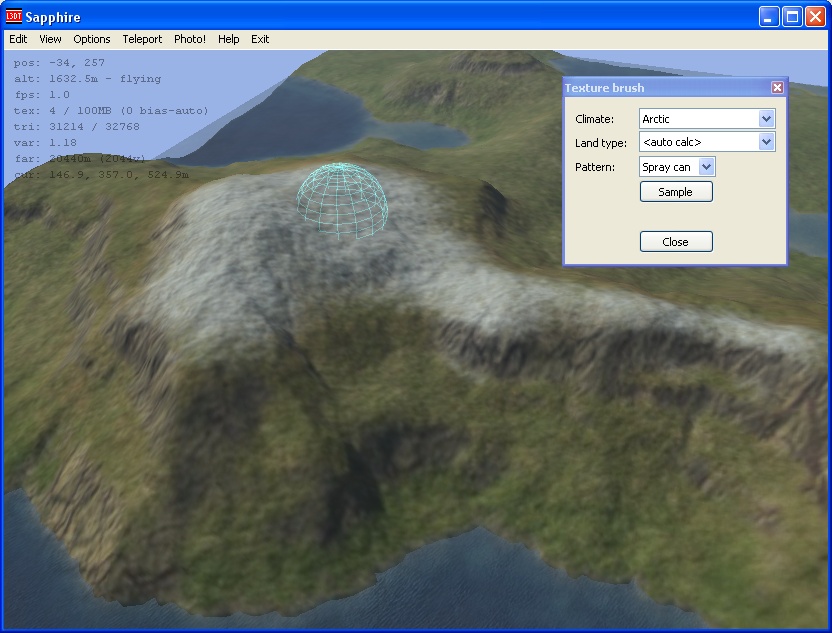Screen dimensions: 832x633
Task: Maximize the Sapphire window
Action: (791, 17)
